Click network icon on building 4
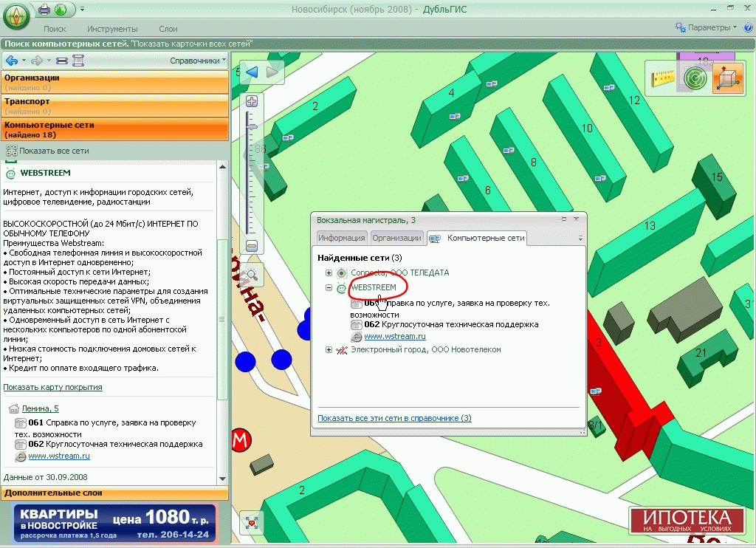 coord(455,116)
